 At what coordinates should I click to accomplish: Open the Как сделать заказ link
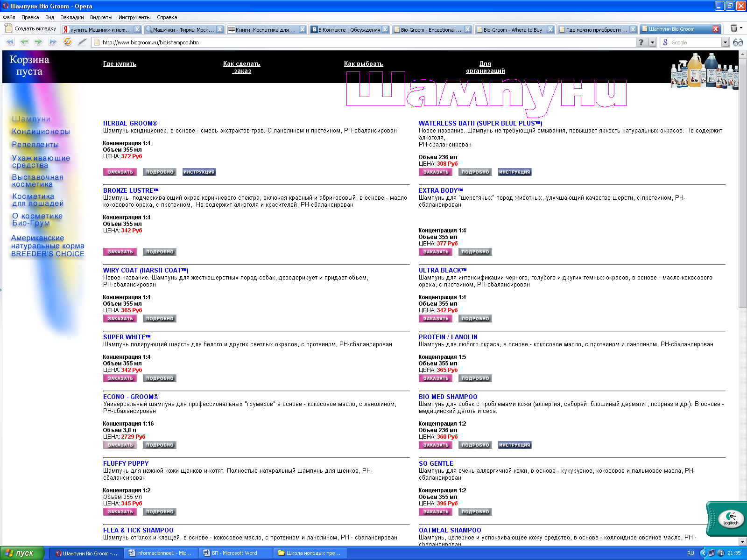click(242, 67)
